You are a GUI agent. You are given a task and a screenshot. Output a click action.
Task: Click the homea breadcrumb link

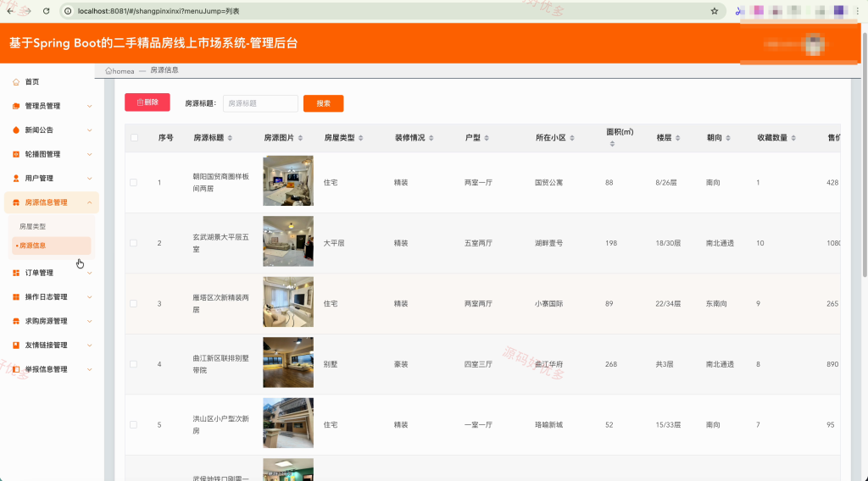123,71
